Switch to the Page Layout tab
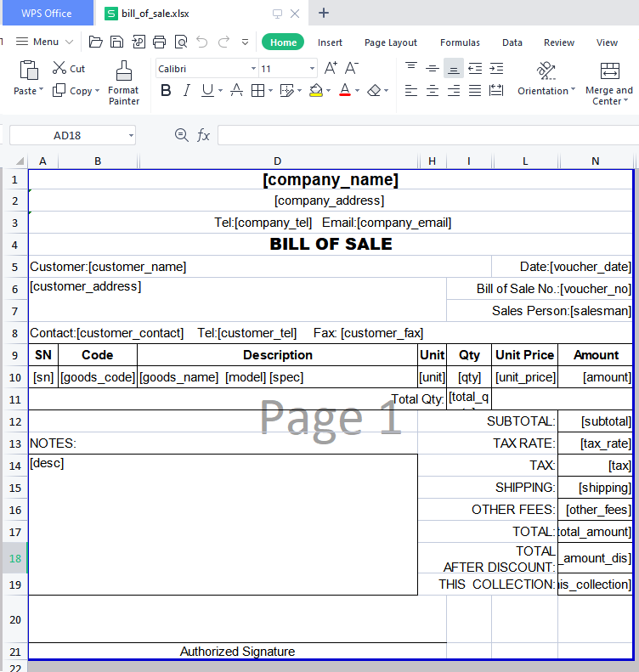The image size is (639, 672). (391, 42)
